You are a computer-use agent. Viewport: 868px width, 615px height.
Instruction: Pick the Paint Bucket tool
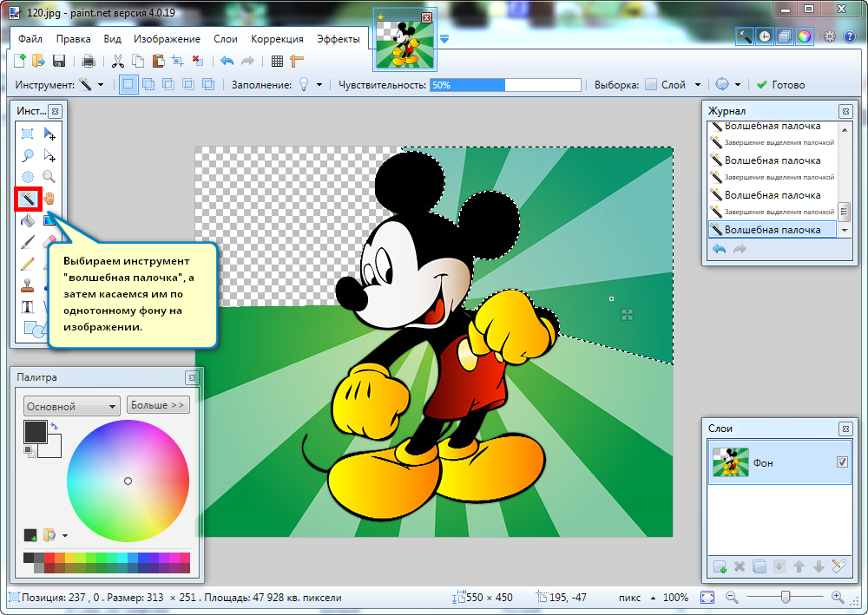click(28, 220)
